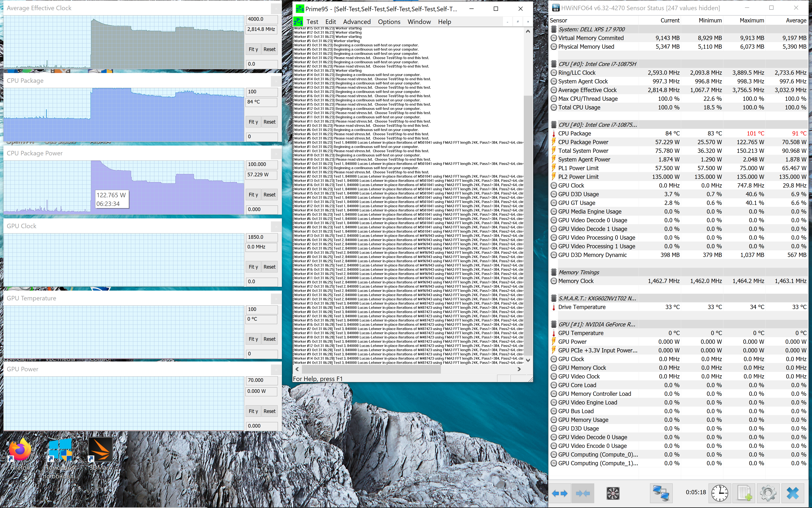Click Reset in GPU Temperature graph
Screen dimensions: 812x508
tap(269, 339)
